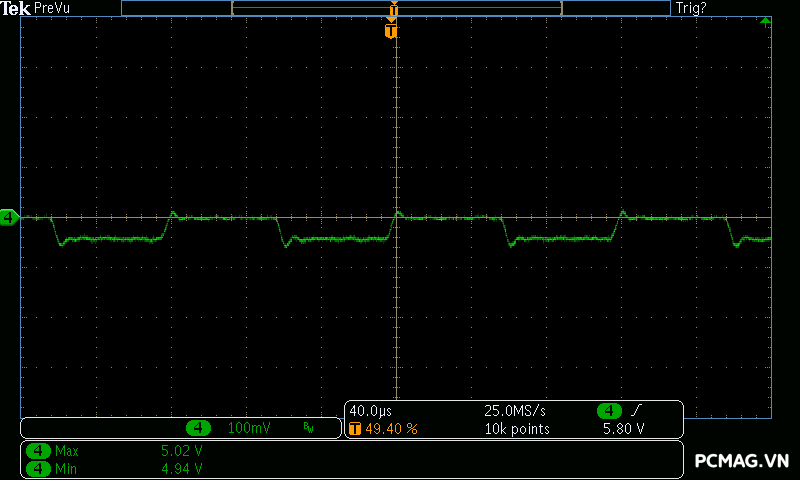Select the 40.0µs horizontal scale readout
This screenshot has width=800, height=480.
click(x=370, y=411)
